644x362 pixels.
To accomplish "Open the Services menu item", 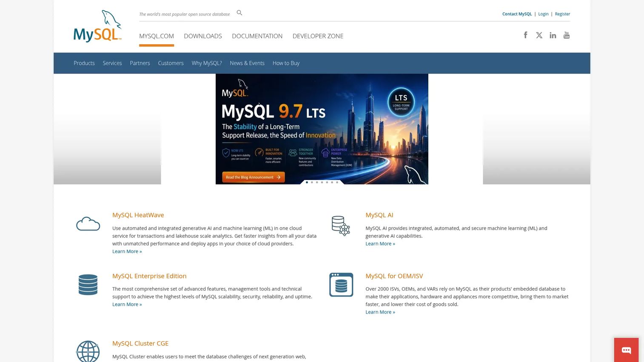I will [112, 63].
